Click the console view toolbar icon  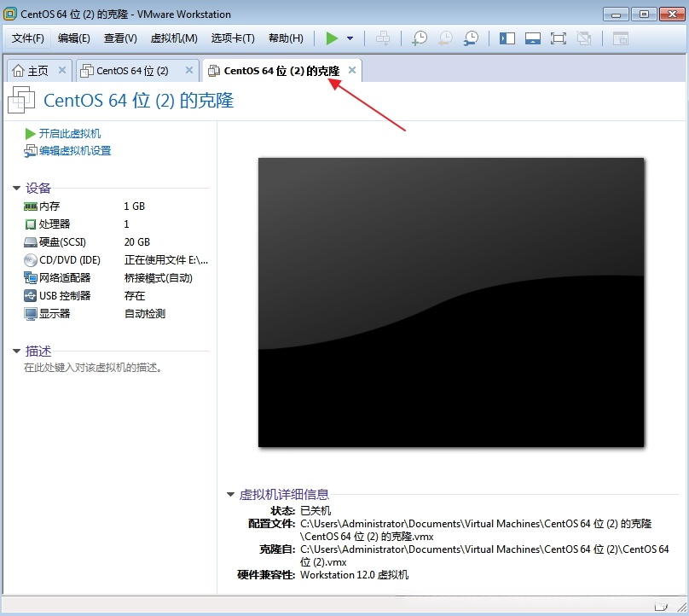click(x=621, y=38)
